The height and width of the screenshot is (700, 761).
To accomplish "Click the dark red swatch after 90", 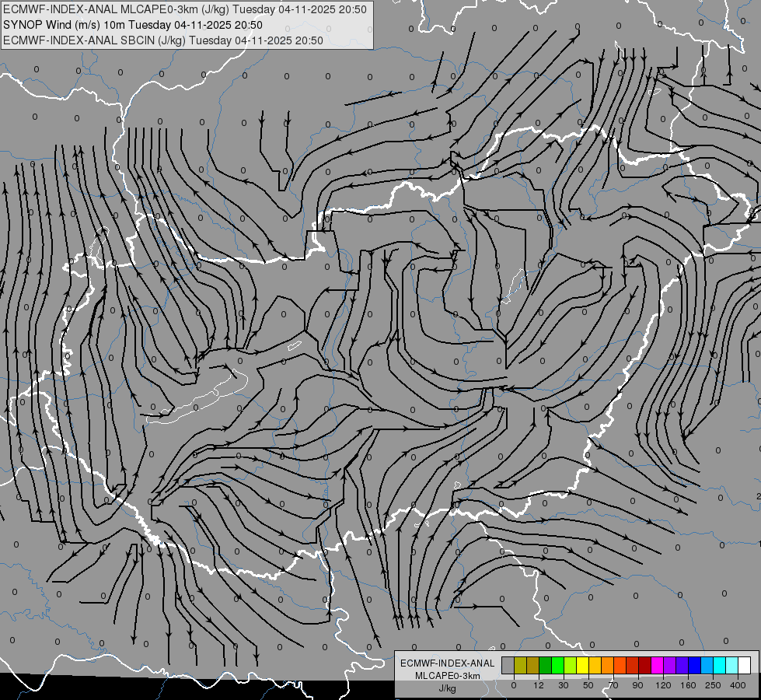I will (x=644, y=666).
